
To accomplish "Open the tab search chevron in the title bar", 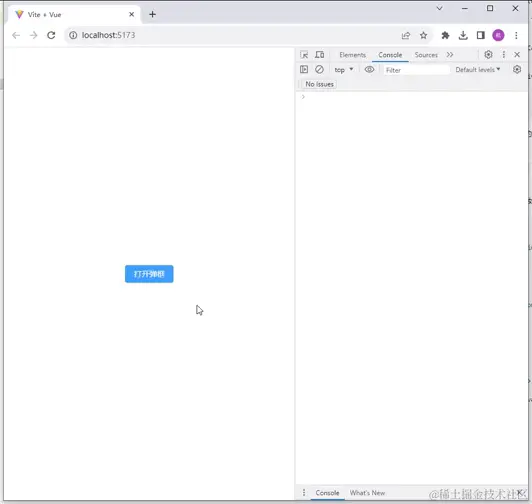I will click(439, 8).
